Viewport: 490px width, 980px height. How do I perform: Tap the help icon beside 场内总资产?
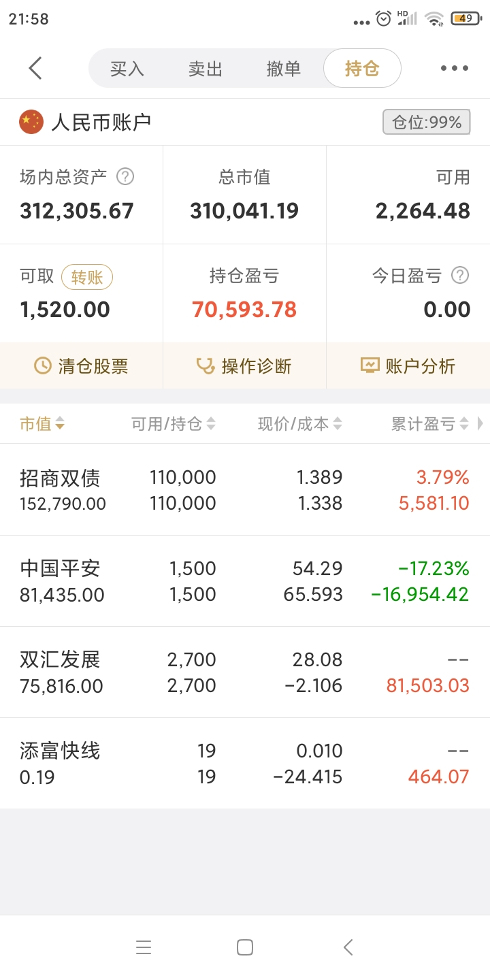125,178
